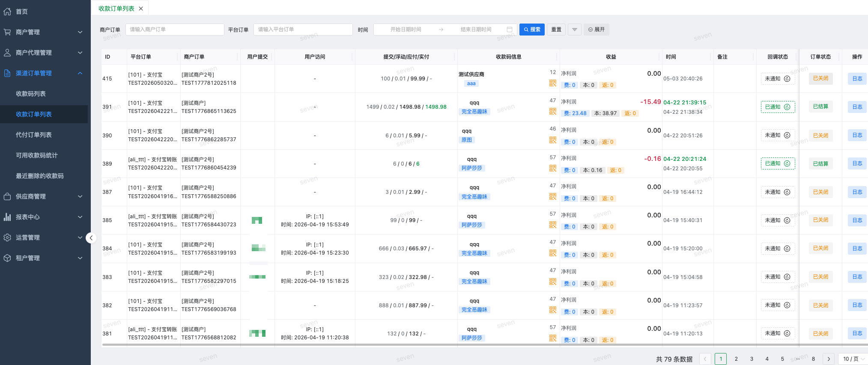Click the horizontal table scrollbar
The image size is (868, 365).
(x=484, y=344)
